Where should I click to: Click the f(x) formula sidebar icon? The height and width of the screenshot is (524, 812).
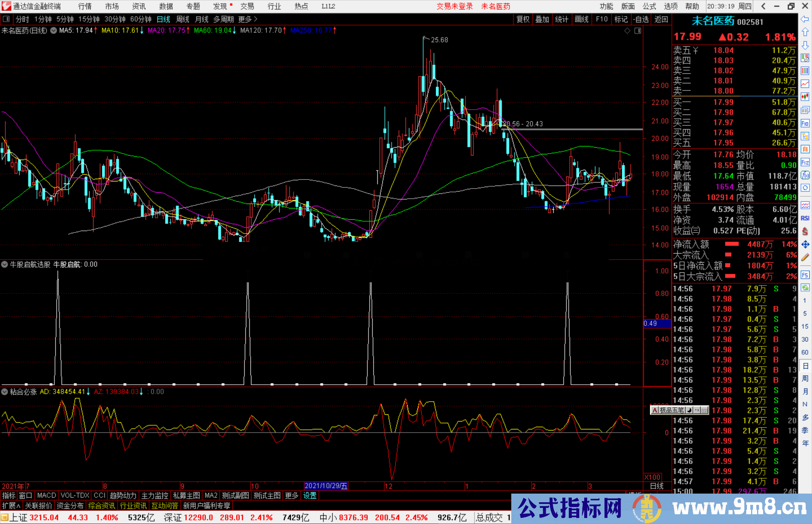click(805, 175)
